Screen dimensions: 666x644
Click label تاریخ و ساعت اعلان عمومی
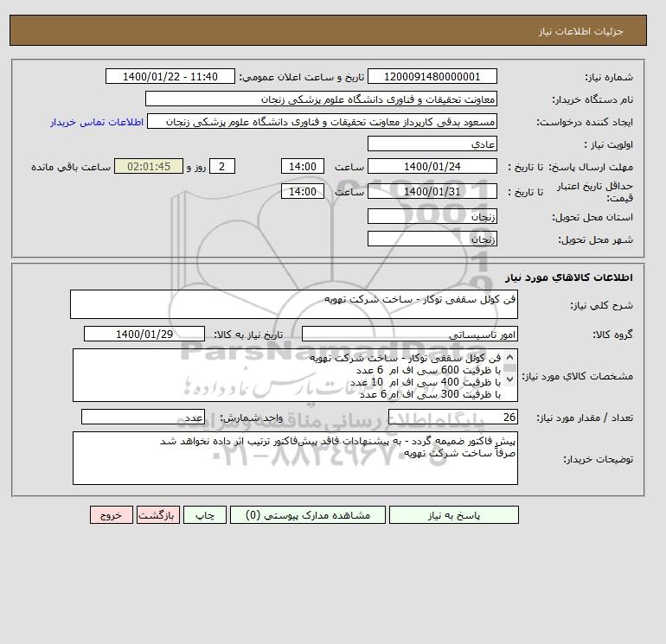[x=302, y=77]
